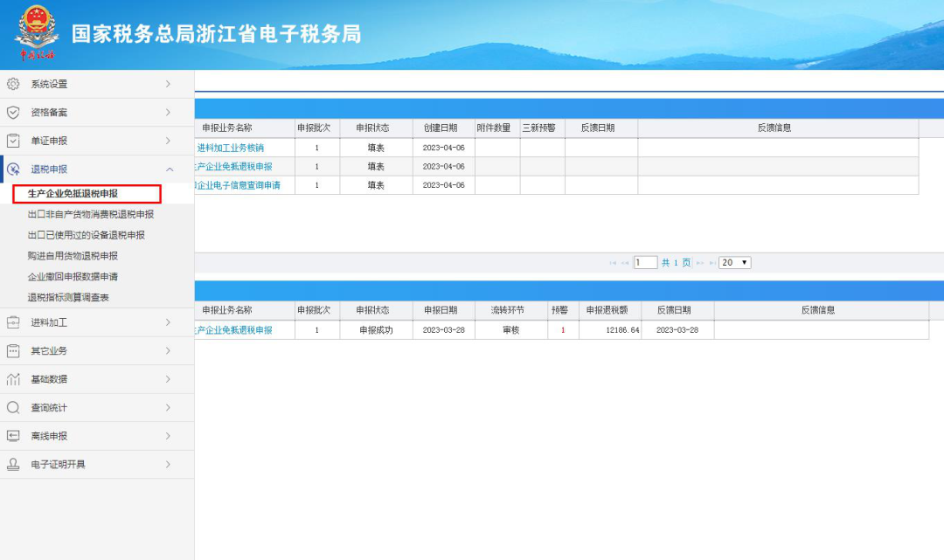Click the 退税申报 sidebar icon
The height and width of the screenshot is (560, 944).
[x=12, y=169]
